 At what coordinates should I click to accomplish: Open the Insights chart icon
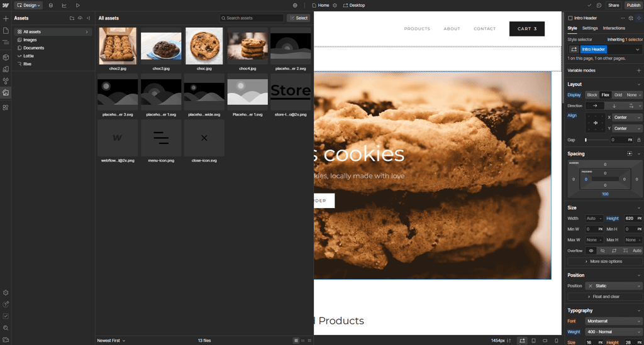pyautogui.click(x=64, y=5)
